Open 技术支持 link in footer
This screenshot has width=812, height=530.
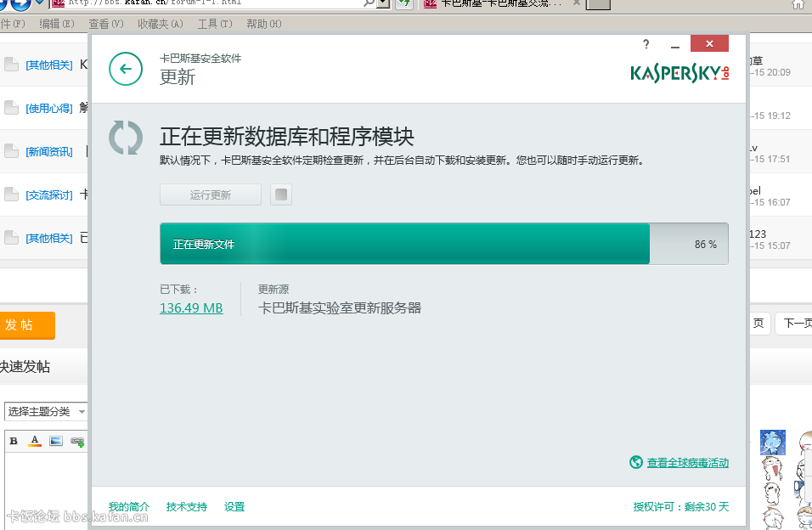(186, 507)
